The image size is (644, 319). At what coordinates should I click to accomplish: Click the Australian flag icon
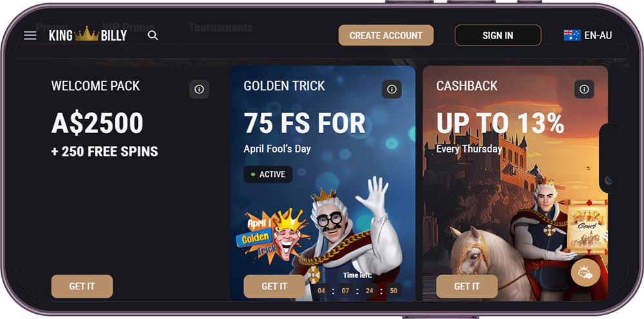point(572,35)
